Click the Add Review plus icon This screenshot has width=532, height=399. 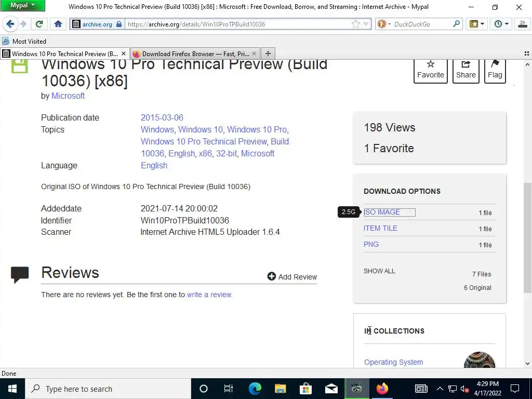pos(271,276)
